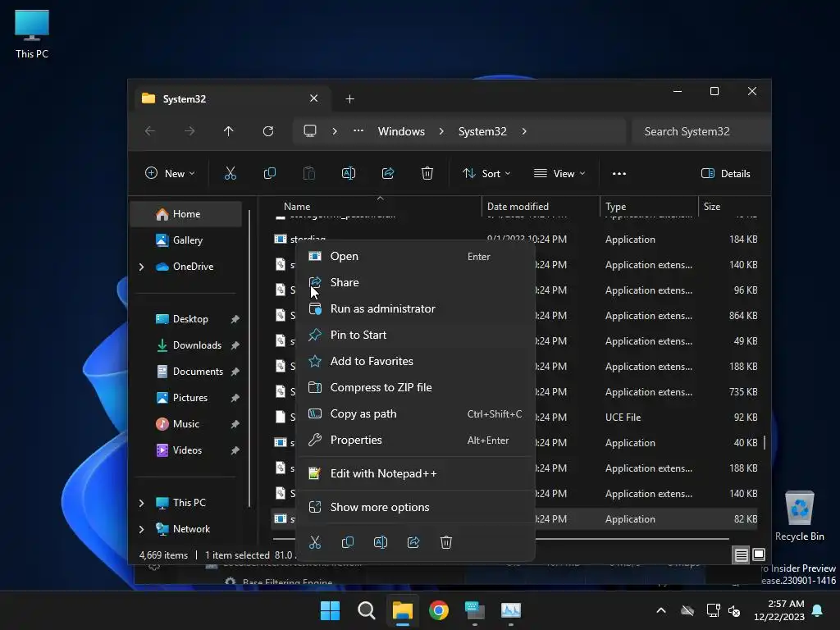Click the Windows breadcrumb in the address bar
Viewport: 840px width, 630px height.
pyautogui.click(x=401, y=132)
